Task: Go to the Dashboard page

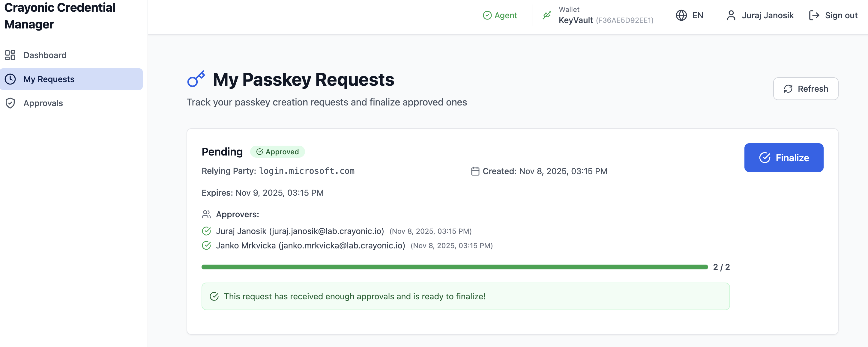Action: (45, 55)
